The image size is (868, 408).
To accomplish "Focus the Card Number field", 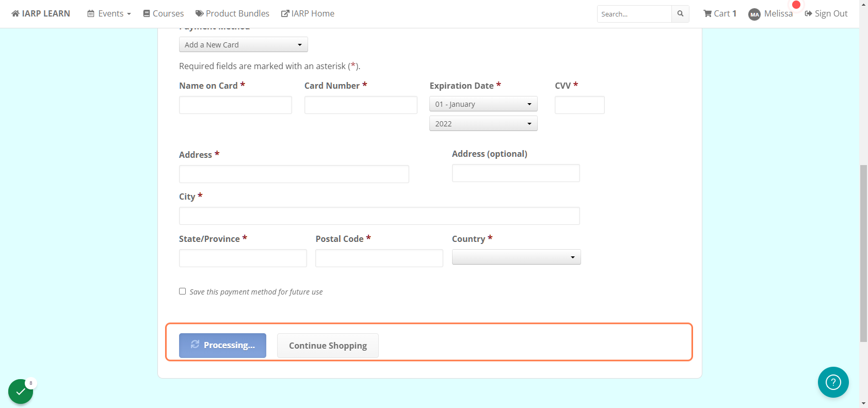I will (361, 105).
